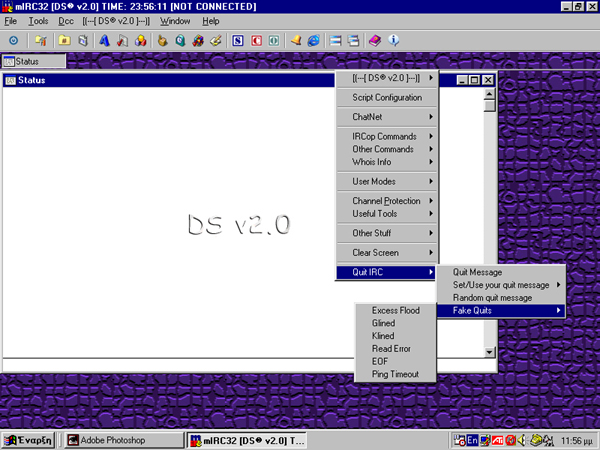Click the pen writing toolbar icon
600x450 pixels.
click(216, 40)
